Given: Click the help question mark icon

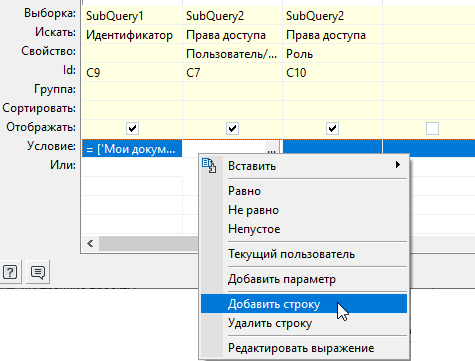Looking at the screenshot, I should (10, 272).
